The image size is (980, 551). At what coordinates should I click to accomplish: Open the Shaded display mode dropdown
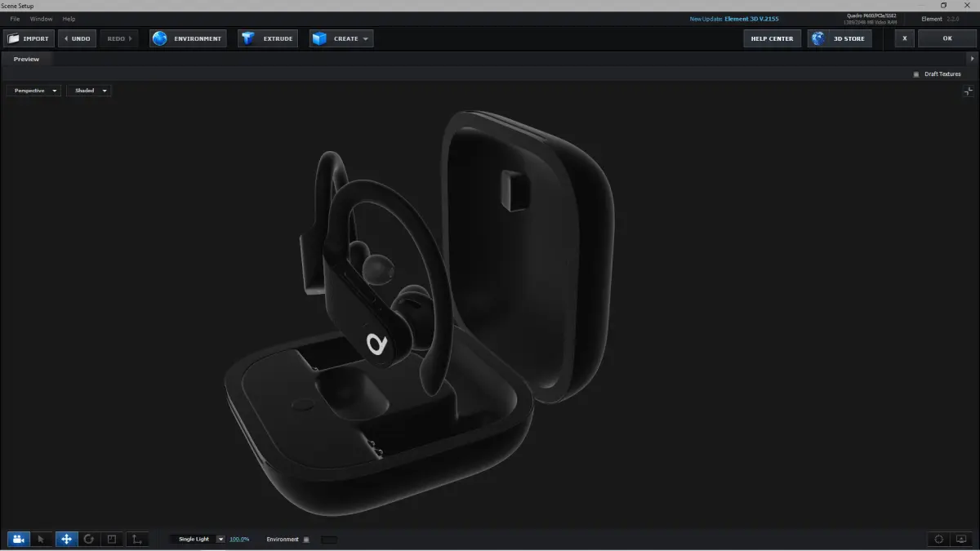(88, 91)
